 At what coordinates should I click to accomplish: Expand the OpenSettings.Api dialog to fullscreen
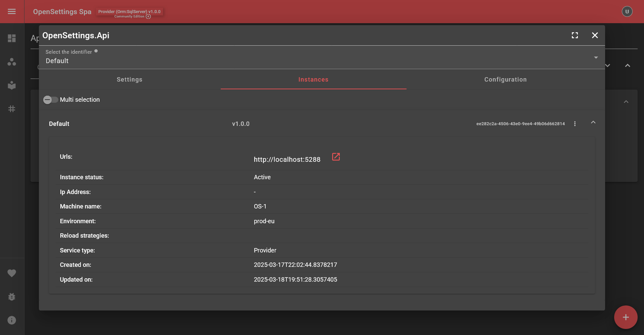575,35
